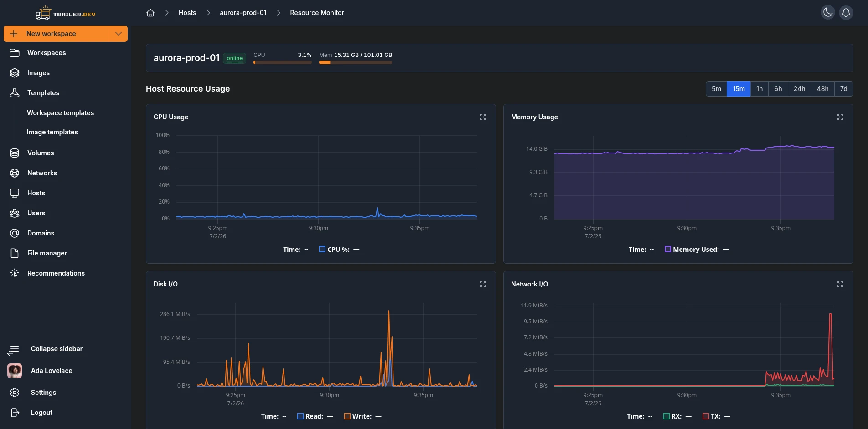Click the Volumes database icon
868x429 pixels.
tap(15, 153)
